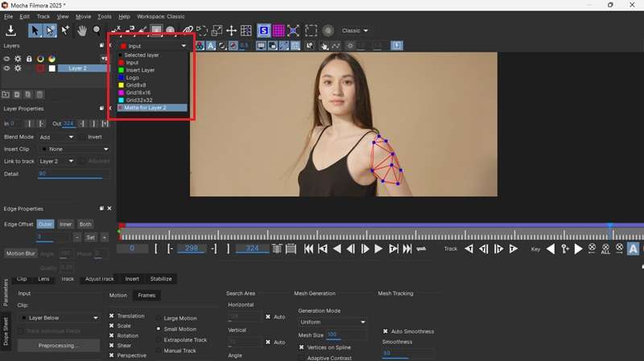Open the Link to track dropdown
This screenshot has width=644, height=361.
[x=57, y=162]
